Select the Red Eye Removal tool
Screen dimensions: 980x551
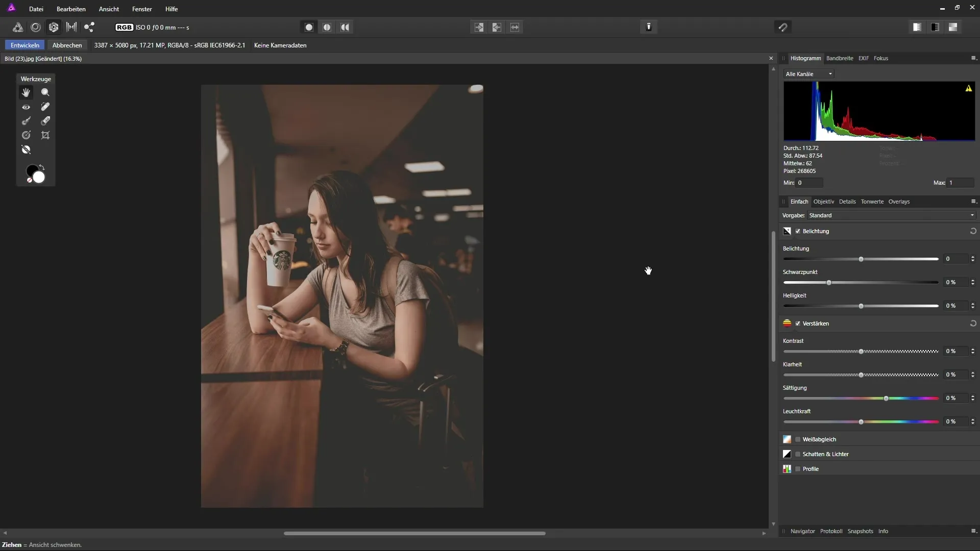tap(26, 107)
